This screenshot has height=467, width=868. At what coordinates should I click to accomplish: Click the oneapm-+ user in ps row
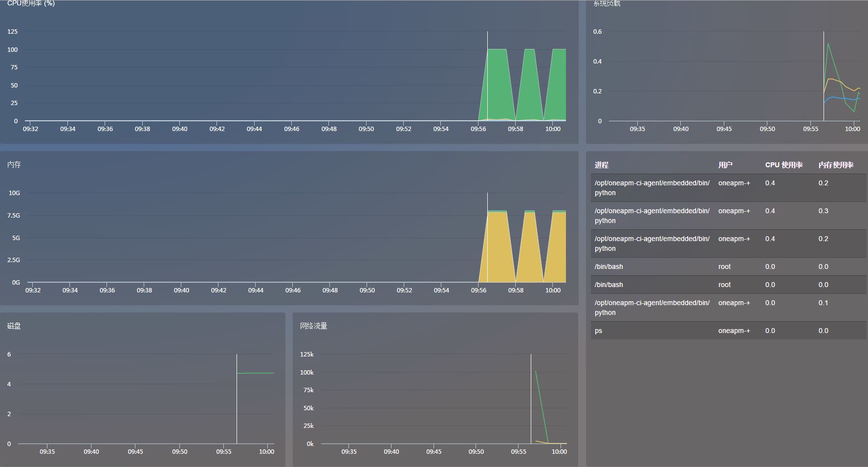click(x=734, y=331)
